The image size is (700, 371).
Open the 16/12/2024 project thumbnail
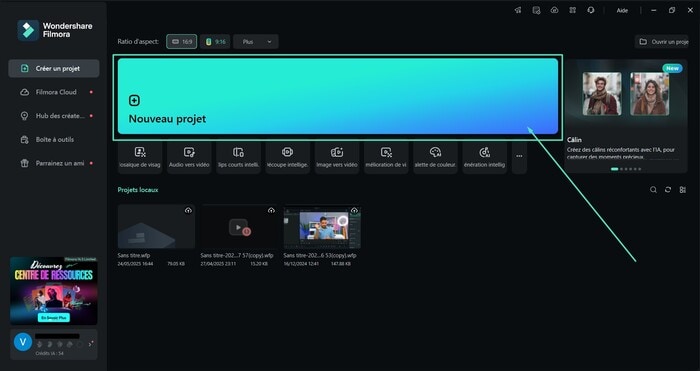pyautogui.click(x=322, y=226)
